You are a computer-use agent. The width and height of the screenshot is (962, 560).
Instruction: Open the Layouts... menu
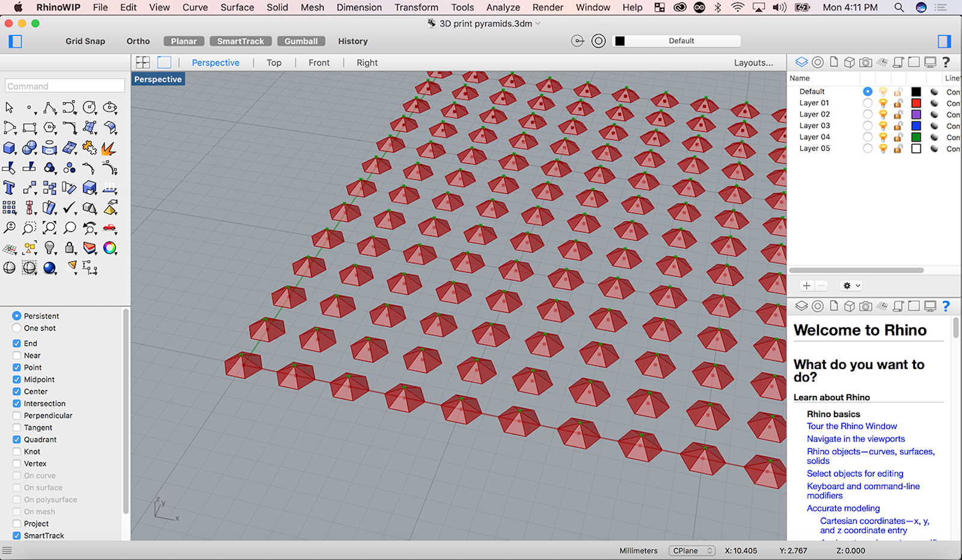pos(753,62)
